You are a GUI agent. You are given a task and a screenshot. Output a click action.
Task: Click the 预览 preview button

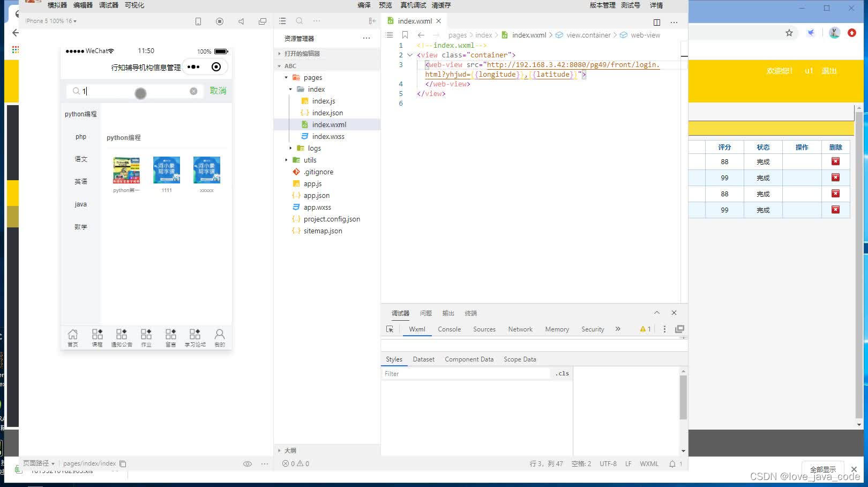click(x=385, y=5)
